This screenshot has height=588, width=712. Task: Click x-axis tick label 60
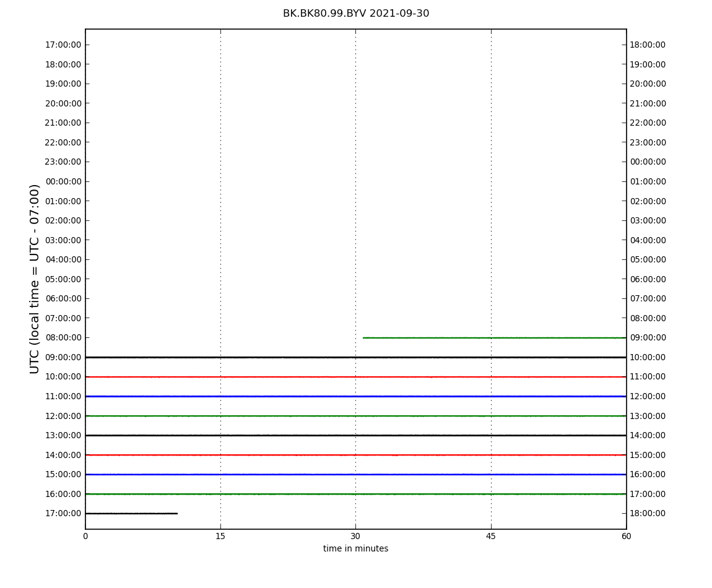coord(626,536)
